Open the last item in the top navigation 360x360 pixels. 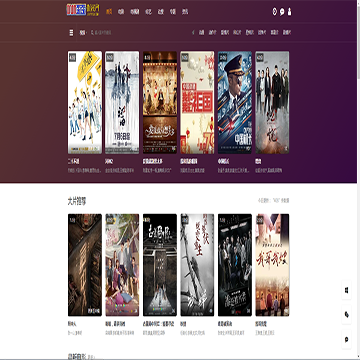click(x=185, y=12)
